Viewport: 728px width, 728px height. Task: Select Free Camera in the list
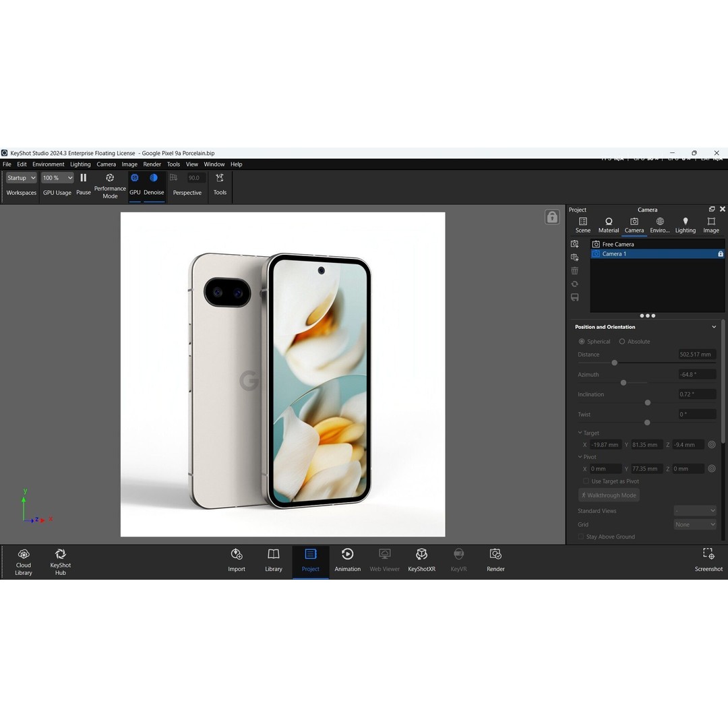pos(657,244)
